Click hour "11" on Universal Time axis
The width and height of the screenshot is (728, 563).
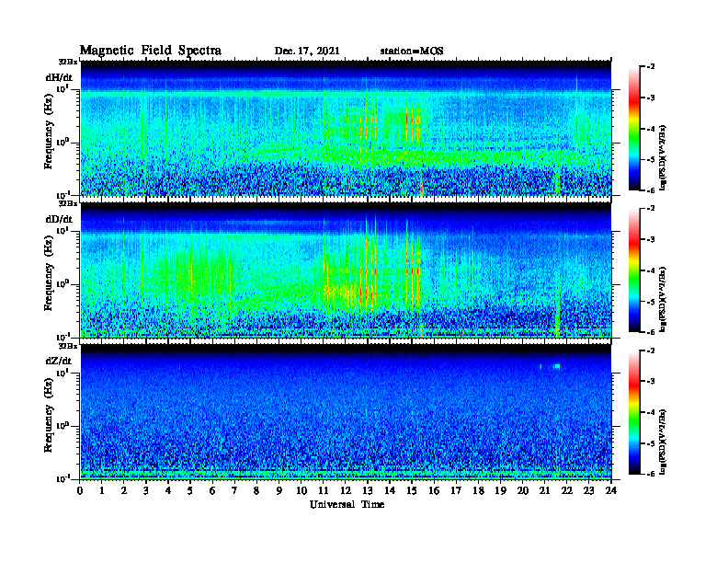pyautogui.click(x=324, y=490)
